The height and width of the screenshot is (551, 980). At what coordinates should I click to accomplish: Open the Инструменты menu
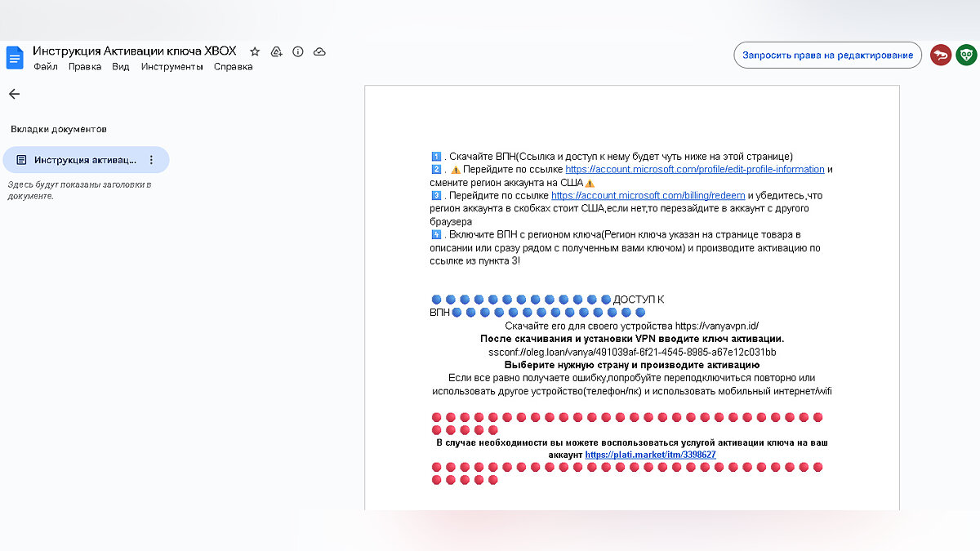tap(171, 67)
